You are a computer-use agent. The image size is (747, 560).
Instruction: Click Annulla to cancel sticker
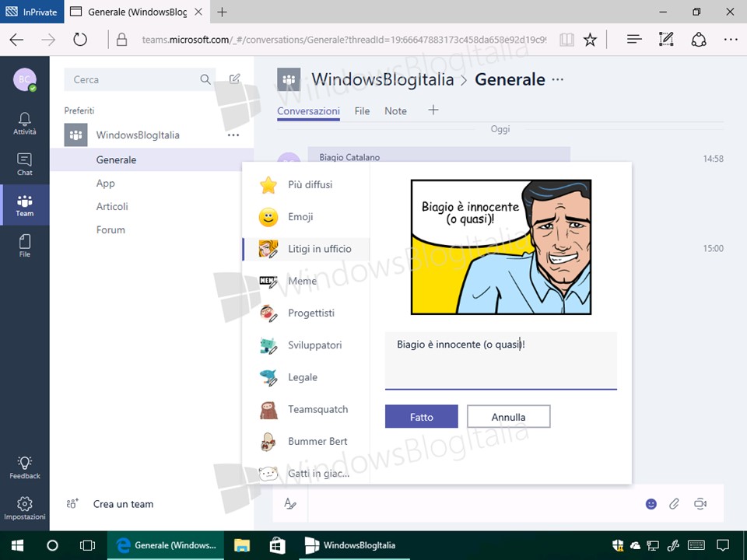click(x=508, y=417)
